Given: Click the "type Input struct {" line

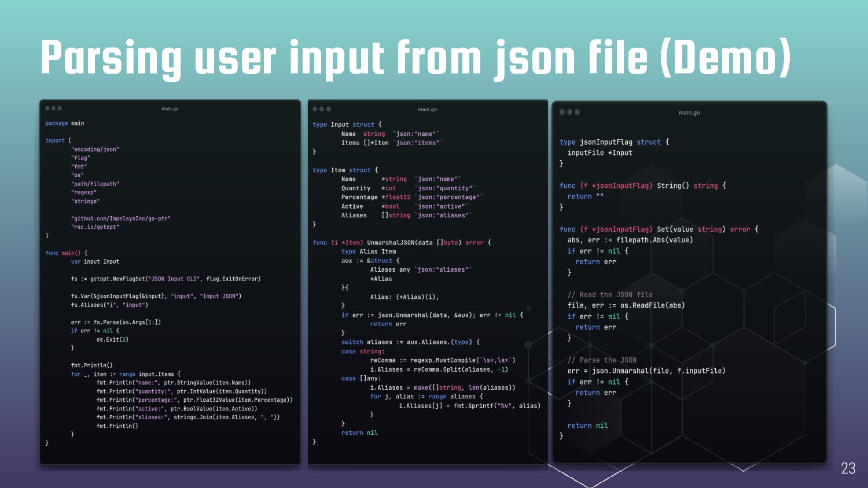Looking at the screenshot, I should (x=347, y=124).
